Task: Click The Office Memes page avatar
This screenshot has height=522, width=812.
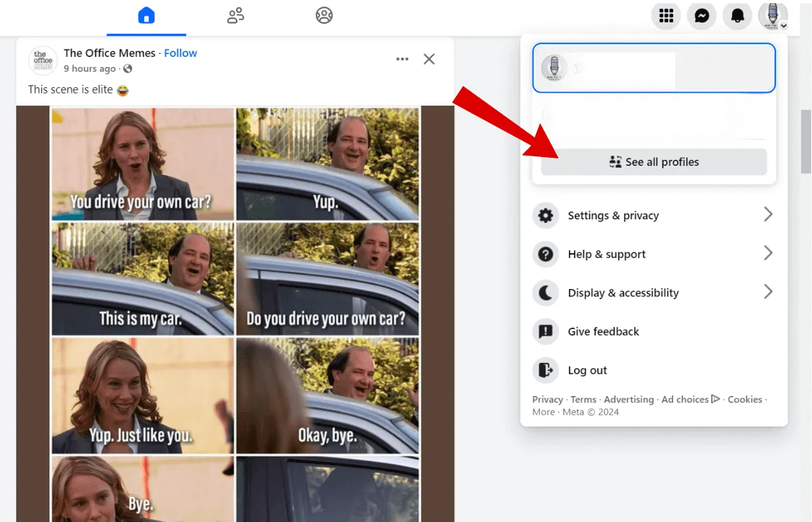Action: point(43,60)
